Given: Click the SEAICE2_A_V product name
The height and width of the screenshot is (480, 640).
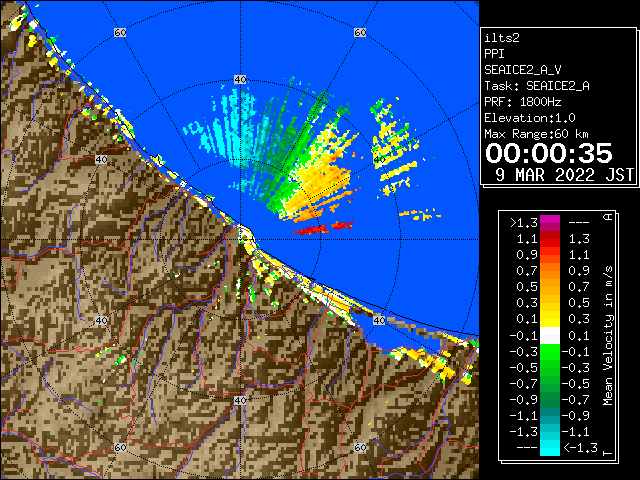Looking at the screenshot, I should pos(523,70).
